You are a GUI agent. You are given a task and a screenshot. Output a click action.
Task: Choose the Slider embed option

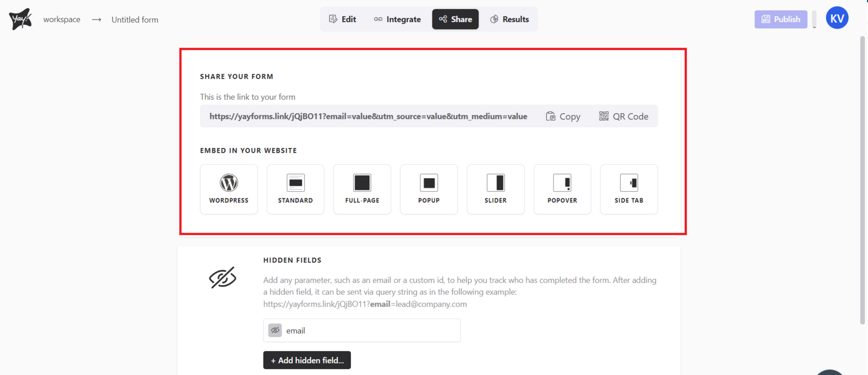coord(495,189)
